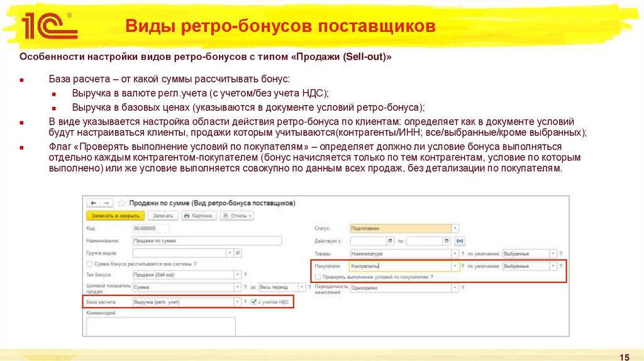Click help icon next to 'Сумма бонуса рассчитывается вне системы'
The image size is (644, 361).
(195, 264)
